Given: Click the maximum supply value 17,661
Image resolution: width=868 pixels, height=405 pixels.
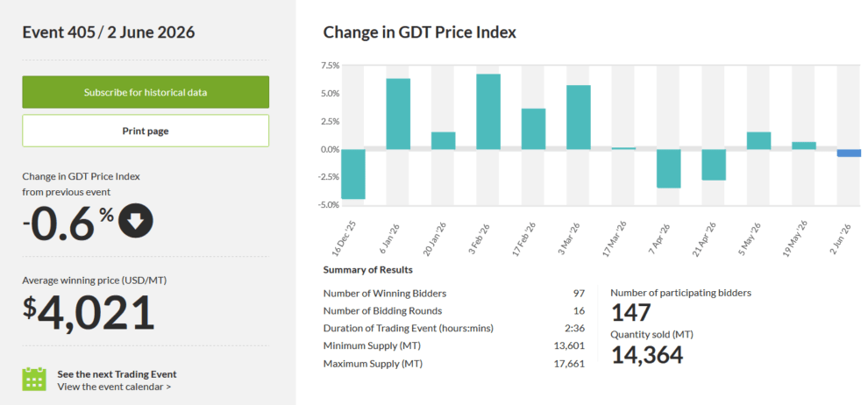Looking at the screenshot, I should tap(569, 364).
